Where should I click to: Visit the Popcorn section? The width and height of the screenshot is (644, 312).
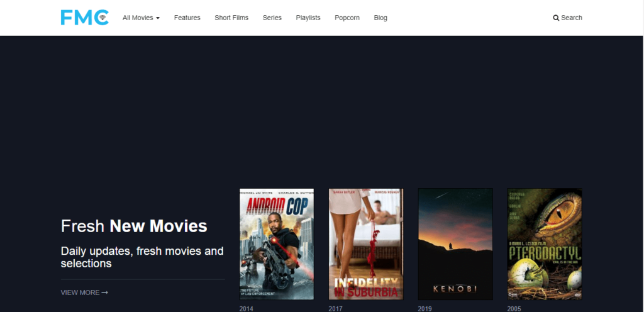click(347, 18)
